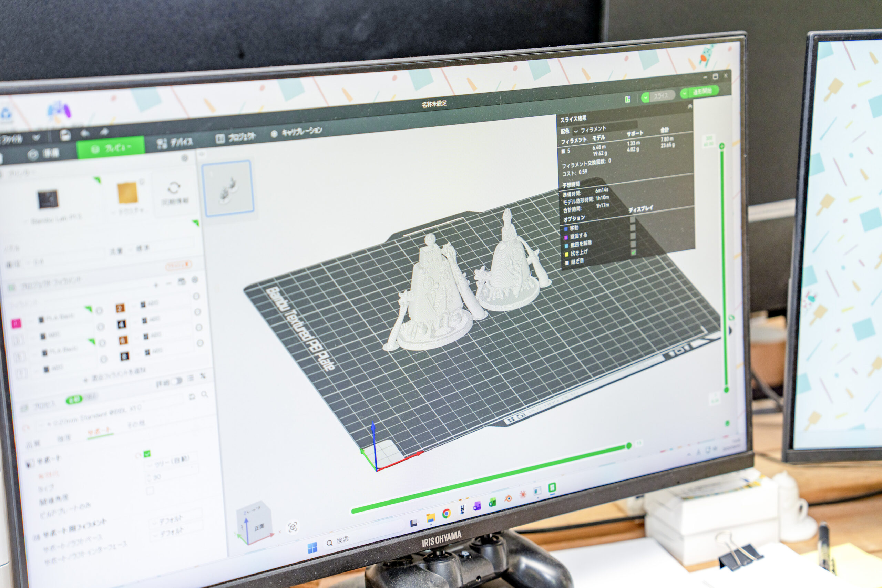Open the ファイル menu dropdown arrow
Screen dimensions: 882x588
[x=36, y=137]
